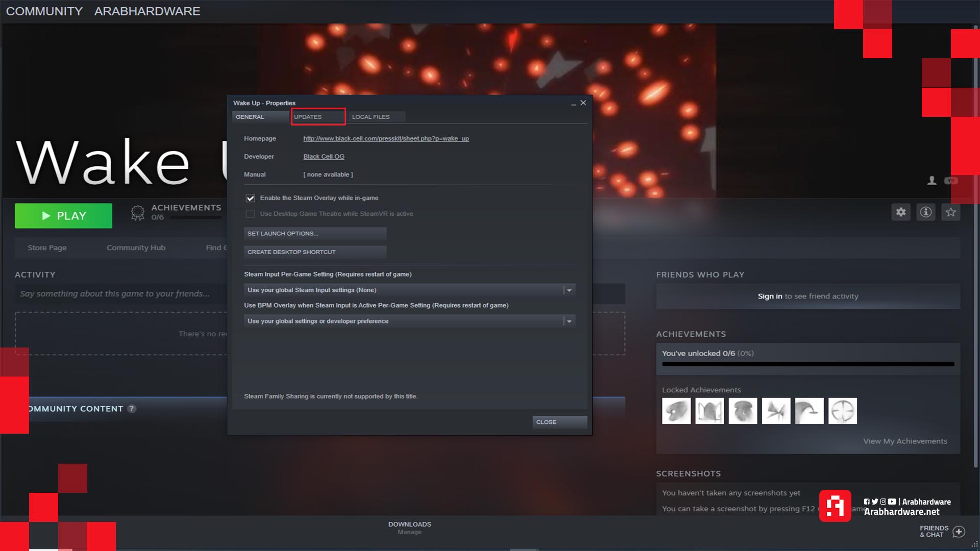
Task: Click the '[ none available ]' manual text
Action: pos(328,174)
